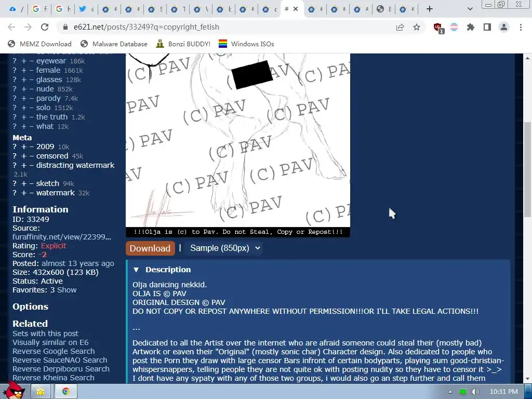Open a new browser tab

(430, 9)
